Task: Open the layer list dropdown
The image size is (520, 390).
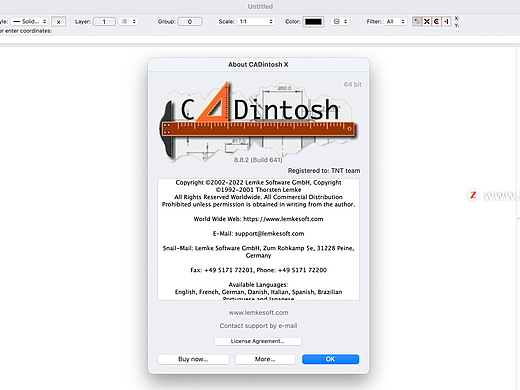Action: [128, 22]
